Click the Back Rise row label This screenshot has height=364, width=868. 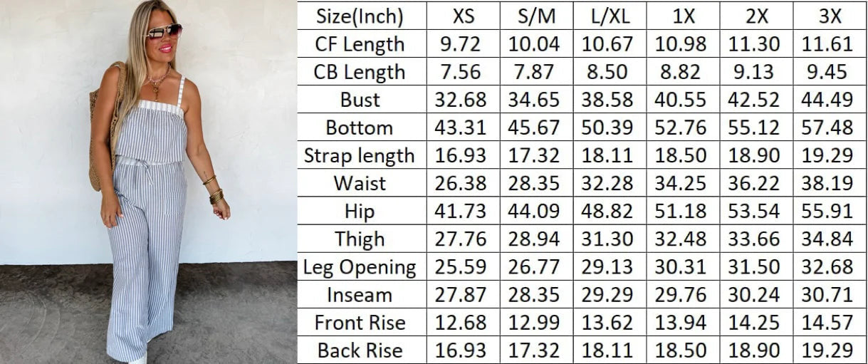(360, 350)
